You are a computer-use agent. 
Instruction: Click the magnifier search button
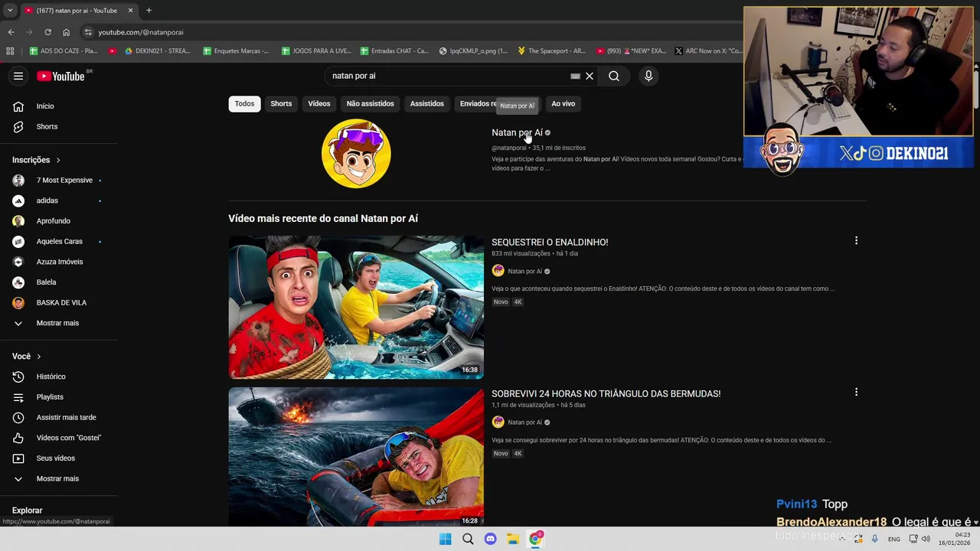click(614, 76)
